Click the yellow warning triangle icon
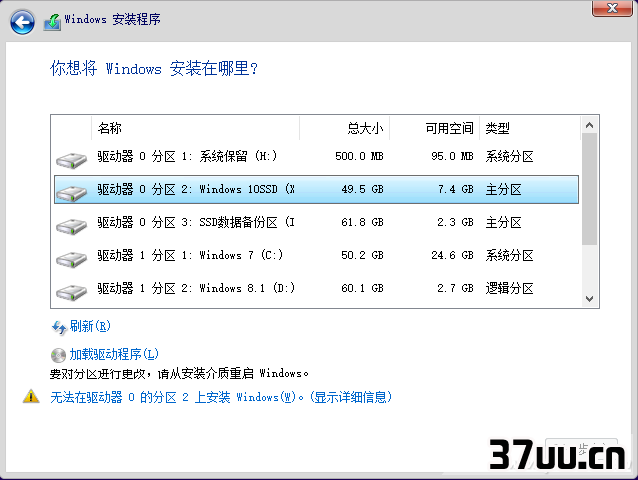 tap(31, 396)
